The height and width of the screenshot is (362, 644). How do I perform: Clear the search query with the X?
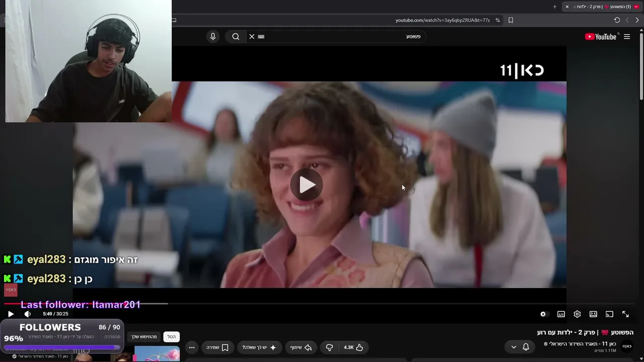252,37
